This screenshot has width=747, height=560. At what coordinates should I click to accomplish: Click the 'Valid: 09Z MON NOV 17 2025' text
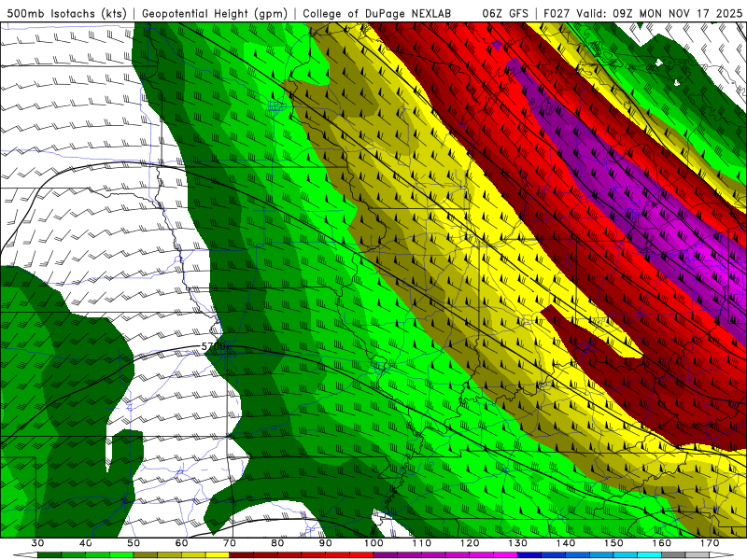[659, 14]
